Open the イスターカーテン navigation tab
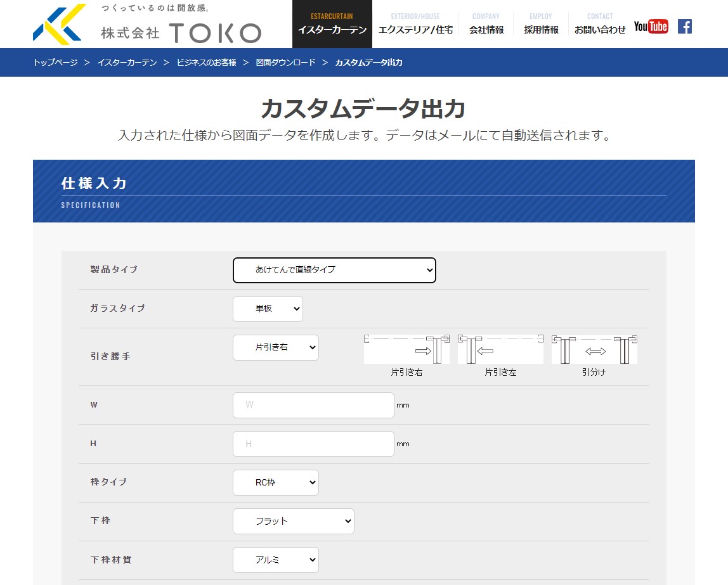Screen dimensions: 728x585 (x=332, y=24)
